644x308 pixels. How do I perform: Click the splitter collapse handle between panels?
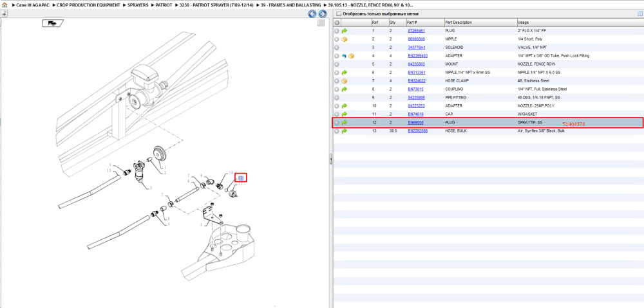click(x=330, y=159)
